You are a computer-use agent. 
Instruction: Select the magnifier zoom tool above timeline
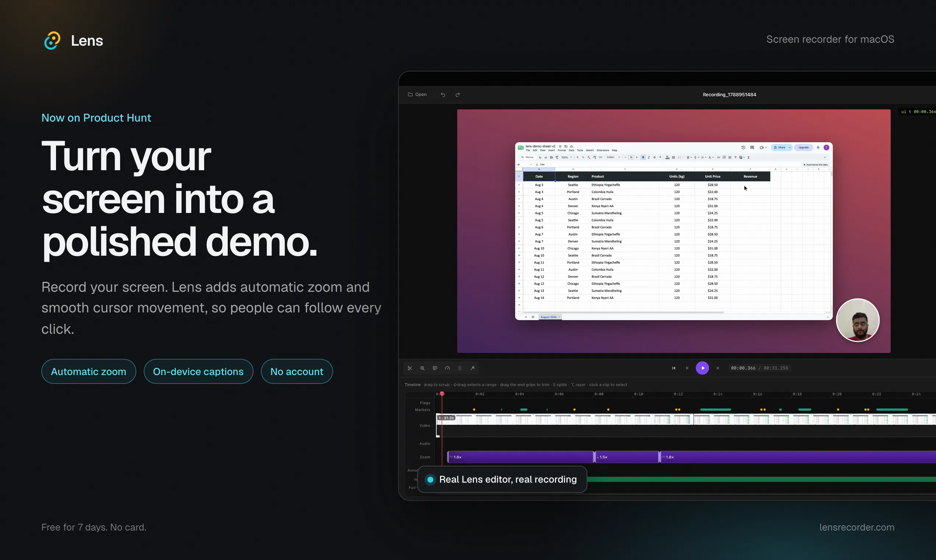(422, 368)
